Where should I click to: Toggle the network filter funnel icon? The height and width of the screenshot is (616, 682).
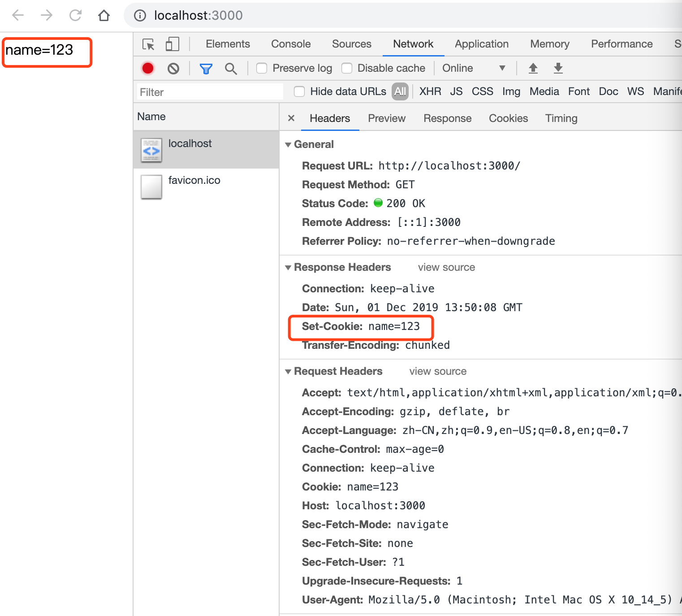pos(206,69)
